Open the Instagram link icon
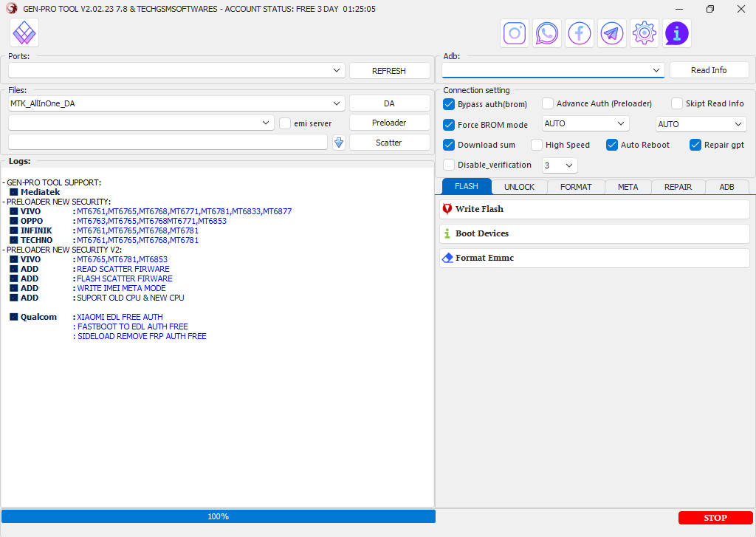Viewport: 756px width, 537px height. [515, 33]
